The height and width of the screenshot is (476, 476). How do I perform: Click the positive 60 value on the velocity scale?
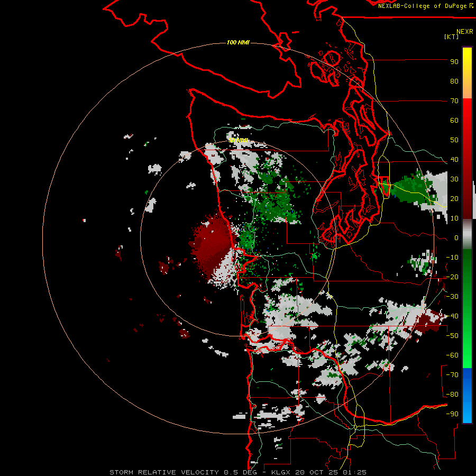[x=454, y=121]
